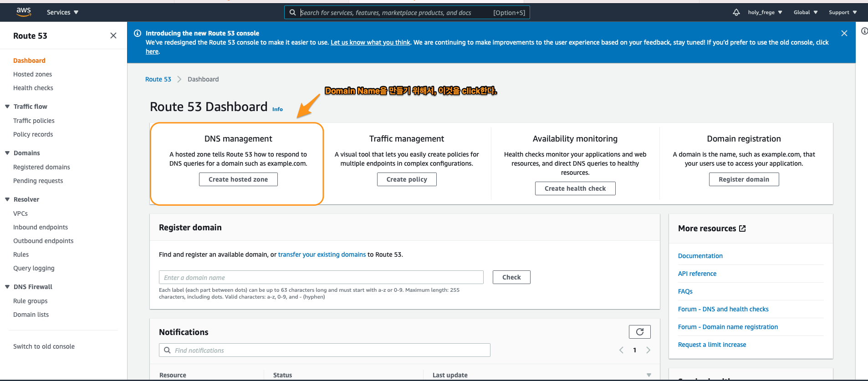Open the Services dropdown menu
Image resolution: width=868 pixels, height=381 pixels.
62,12
